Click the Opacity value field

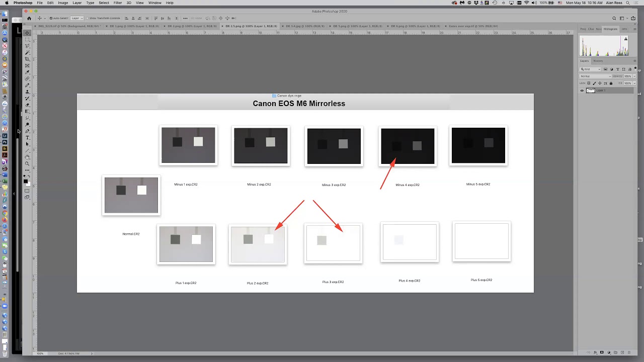point(628,76)
